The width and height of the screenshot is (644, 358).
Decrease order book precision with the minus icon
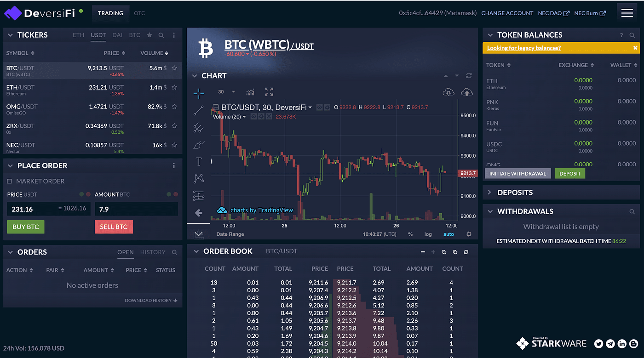[423, 252]
